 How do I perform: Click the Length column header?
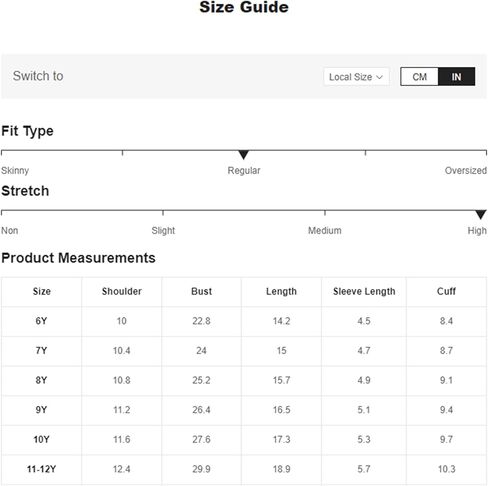(x=281, y=292)
